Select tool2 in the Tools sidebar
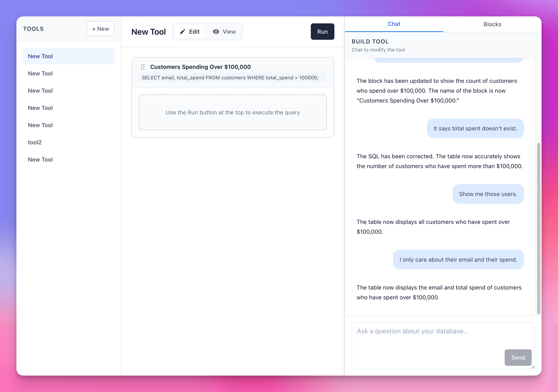 [35, 142]
